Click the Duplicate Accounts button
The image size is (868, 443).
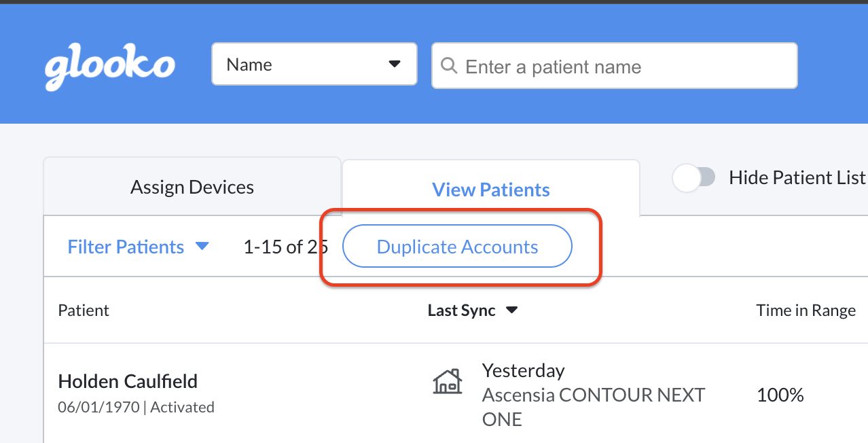pos(456,246)
